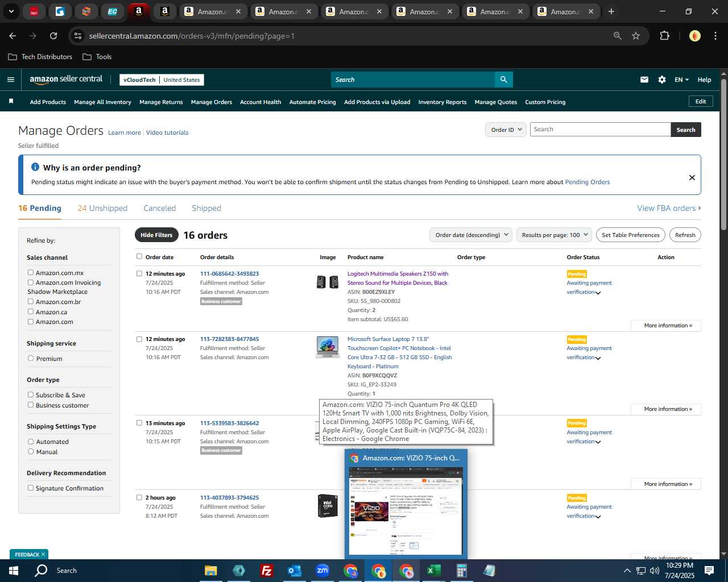Dismiss the pending order info banner
The height and width of the screenshot is (582, 728).
pos(692,177)
